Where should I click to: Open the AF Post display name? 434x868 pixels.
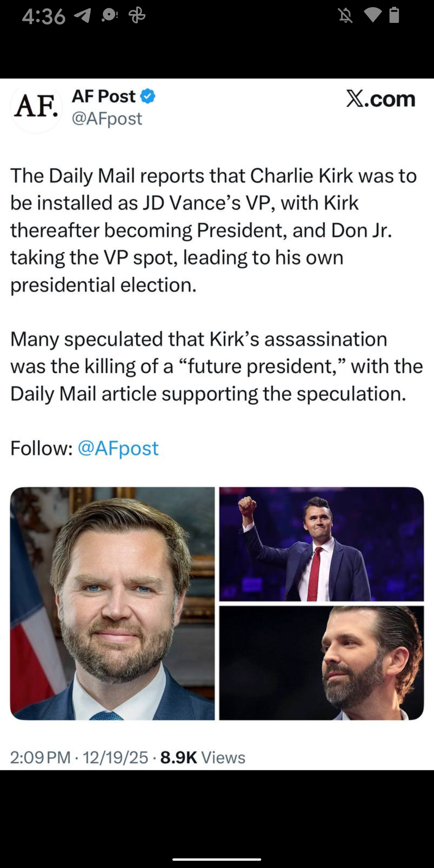pyautogui.click(x=104, y=96)
